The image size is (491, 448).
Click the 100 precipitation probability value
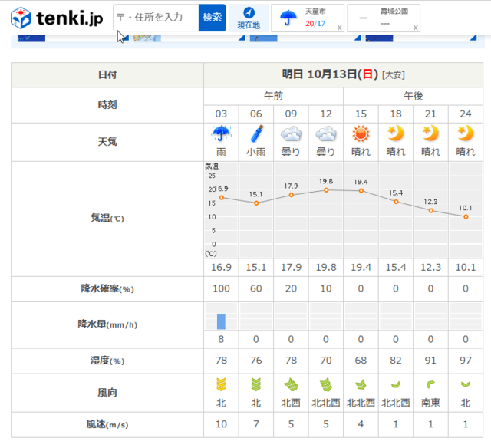[x=221, y=288]
